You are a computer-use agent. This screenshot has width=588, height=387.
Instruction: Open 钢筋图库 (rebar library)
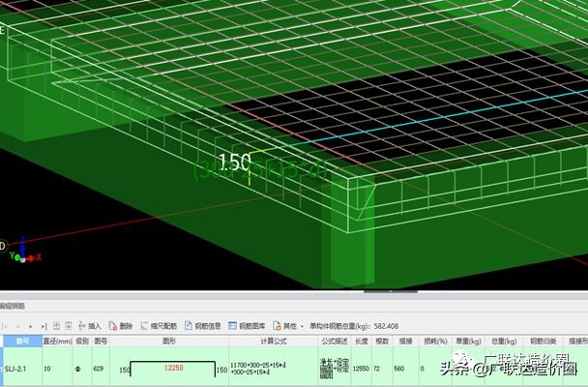[x=247, y=326]
